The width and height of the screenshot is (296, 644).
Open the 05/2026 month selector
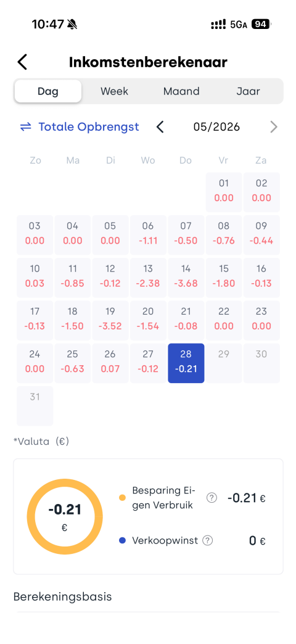click(x=217, y=127)
